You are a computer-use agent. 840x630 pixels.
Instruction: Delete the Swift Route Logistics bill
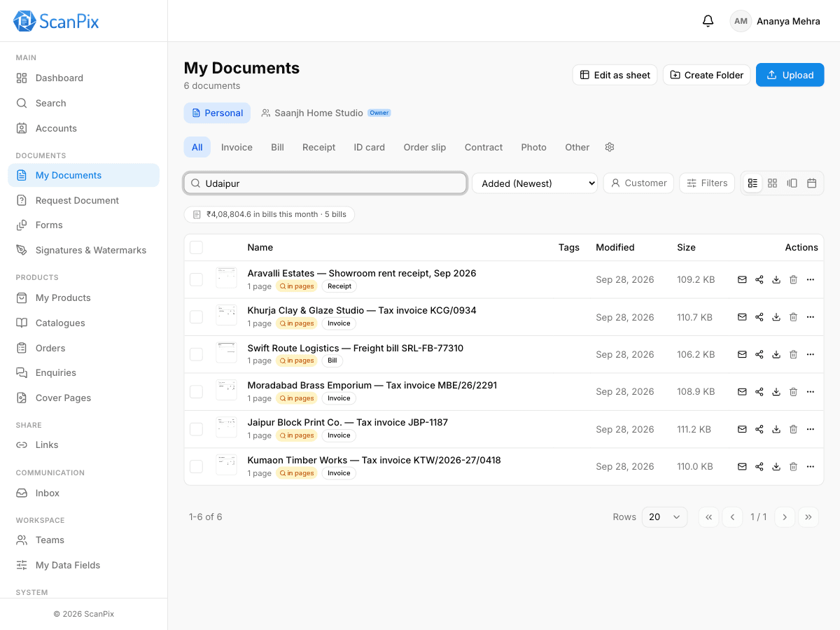[793, 354]
